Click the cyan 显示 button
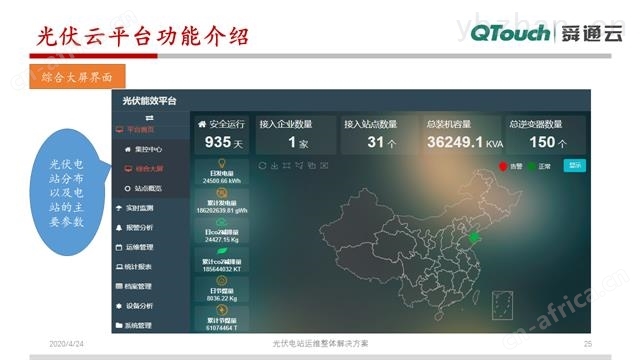This screenshot has width=640, height=360. (x=575, y=165)
